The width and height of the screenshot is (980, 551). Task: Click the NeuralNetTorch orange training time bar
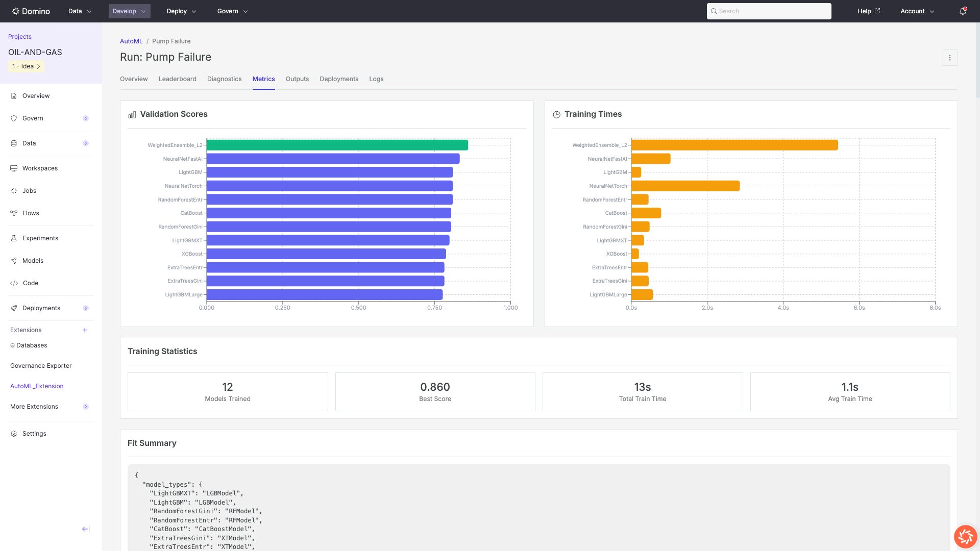[685, 186]
